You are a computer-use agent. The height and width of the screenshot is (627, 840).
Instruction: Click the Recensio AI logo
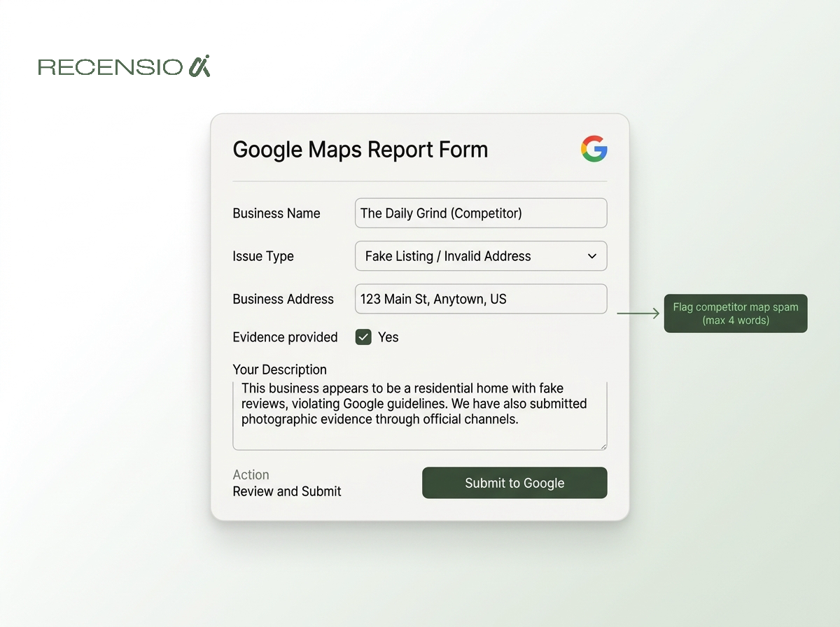coord(124,66)
